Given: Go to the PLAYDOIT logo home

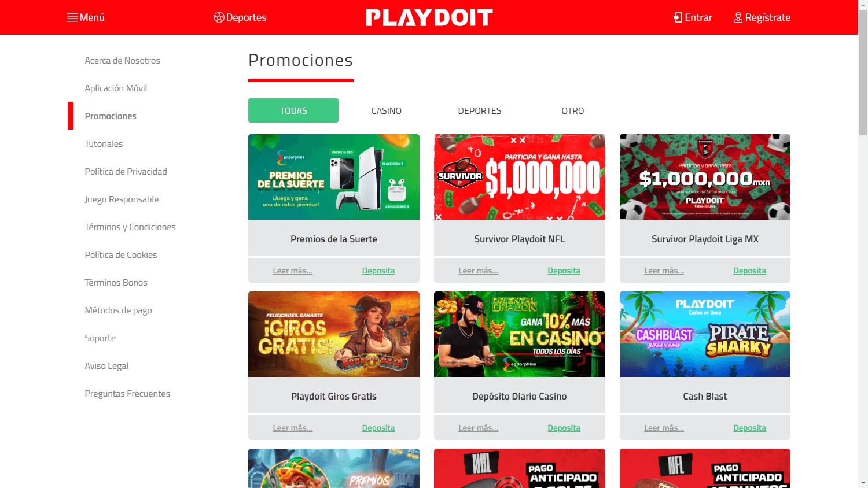Looking at the screenshot, I should coord(429,17).
